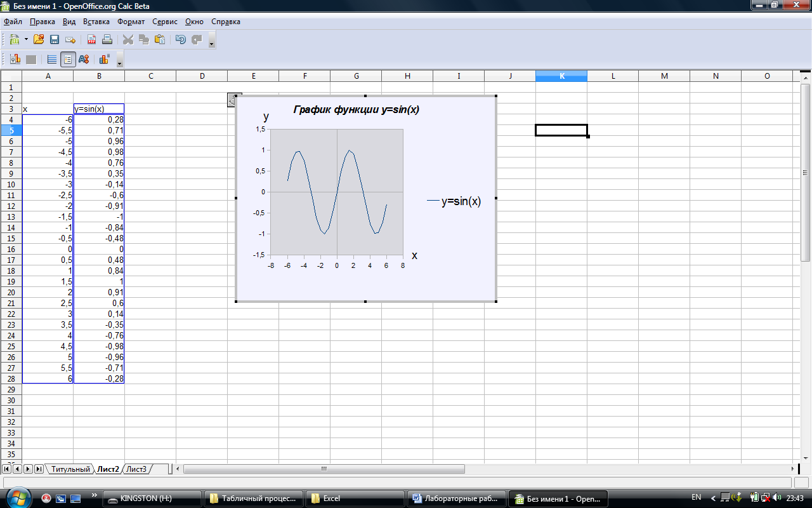Select column A header

[48, 76]
